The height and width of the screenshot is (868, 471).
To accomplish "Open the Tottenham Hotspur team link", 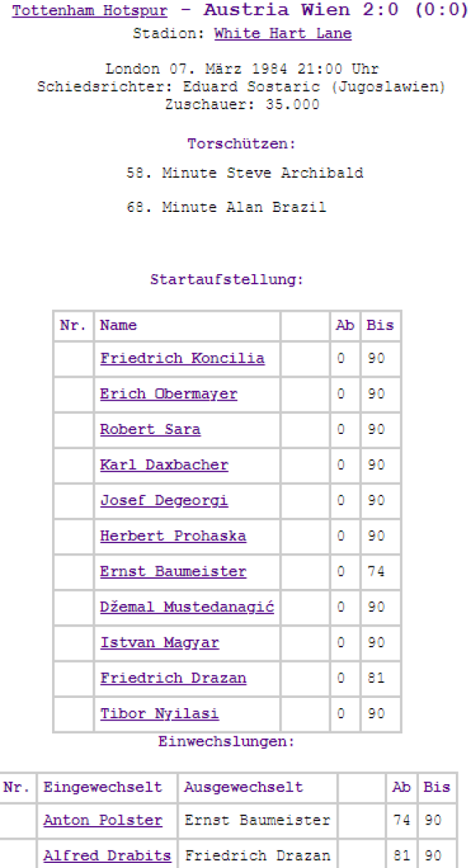I will [x=90, y=12].
